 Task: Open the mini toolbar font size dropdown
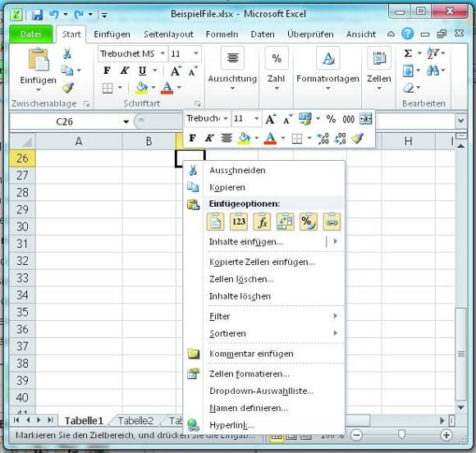256,118
